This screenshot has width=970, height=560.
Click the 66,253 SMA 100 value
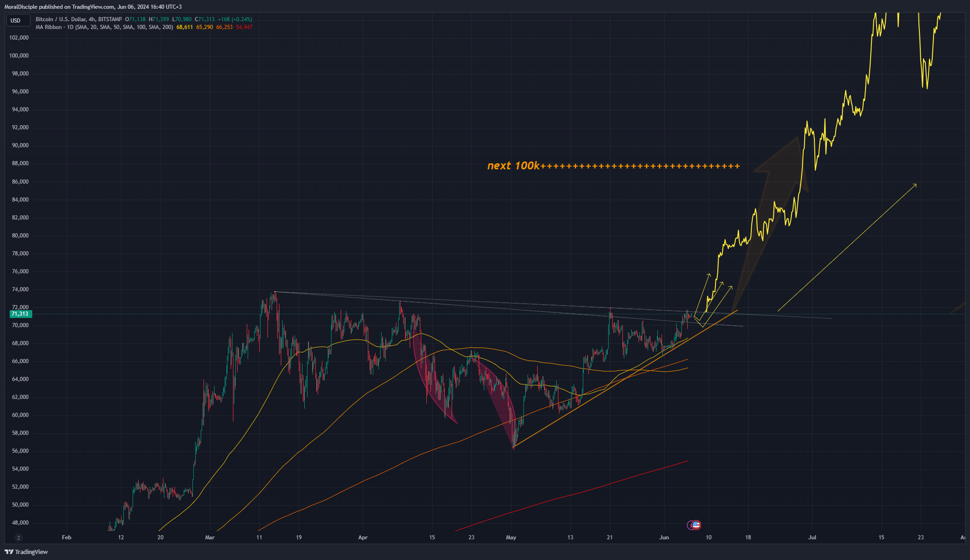pyautogui.click(x=224, y=27)
